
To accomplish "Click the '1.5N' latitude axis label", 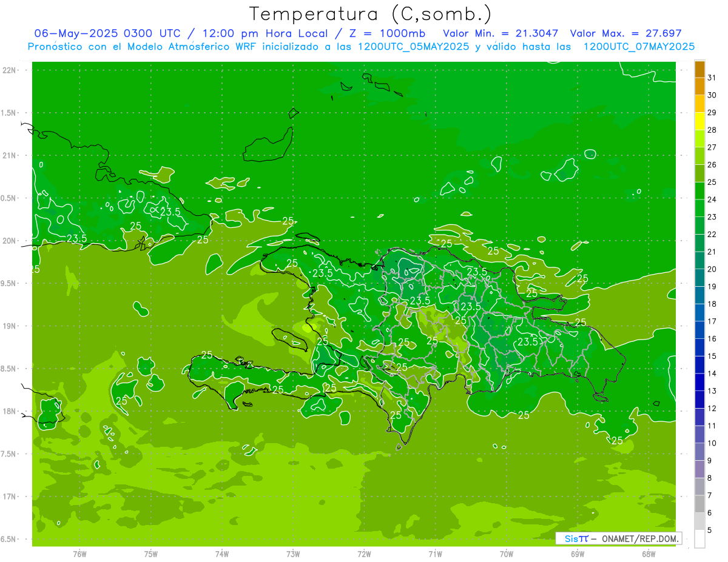I will [9, 113].
